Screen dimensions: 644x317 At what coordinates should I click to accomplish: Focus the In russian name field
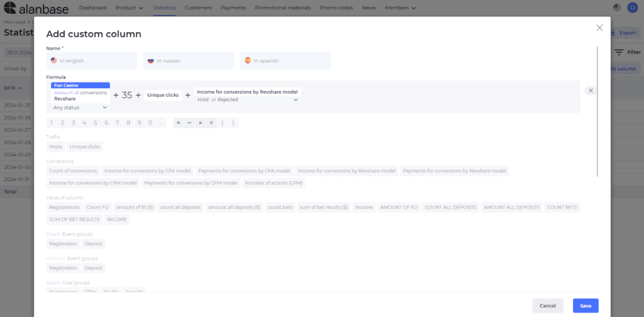[x=189, y=61]
